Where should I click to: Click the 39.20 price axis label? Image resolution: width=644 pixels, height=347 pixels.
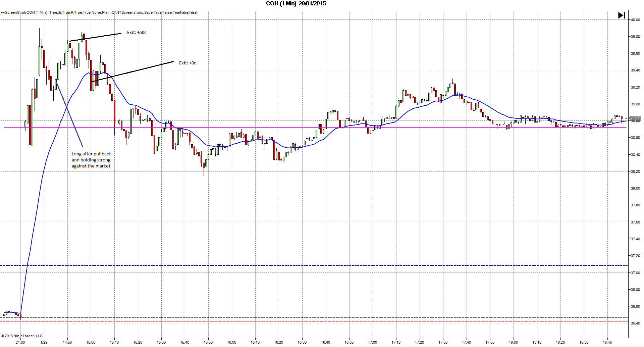click(635, 87)
